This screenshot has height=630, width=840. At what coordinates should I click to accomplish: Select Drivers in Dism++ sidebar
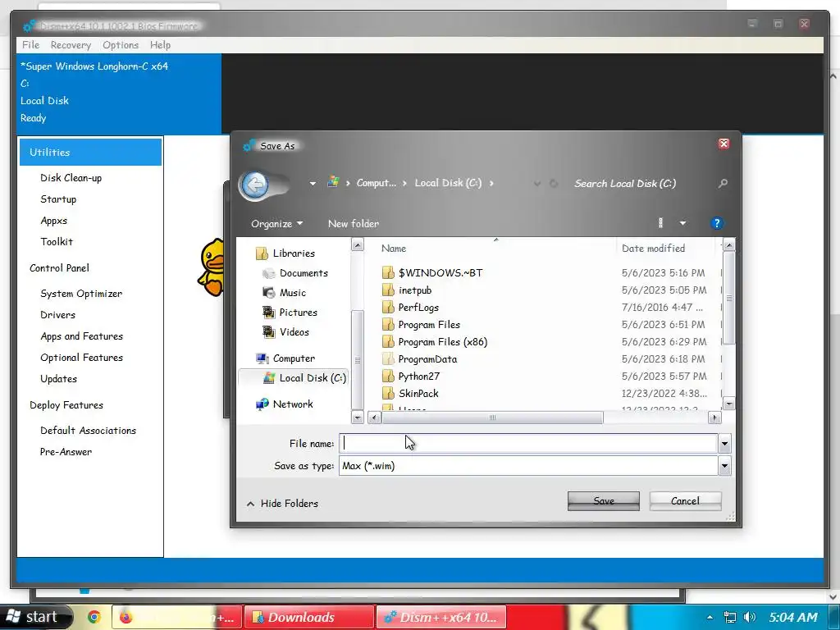click(57, 315)
